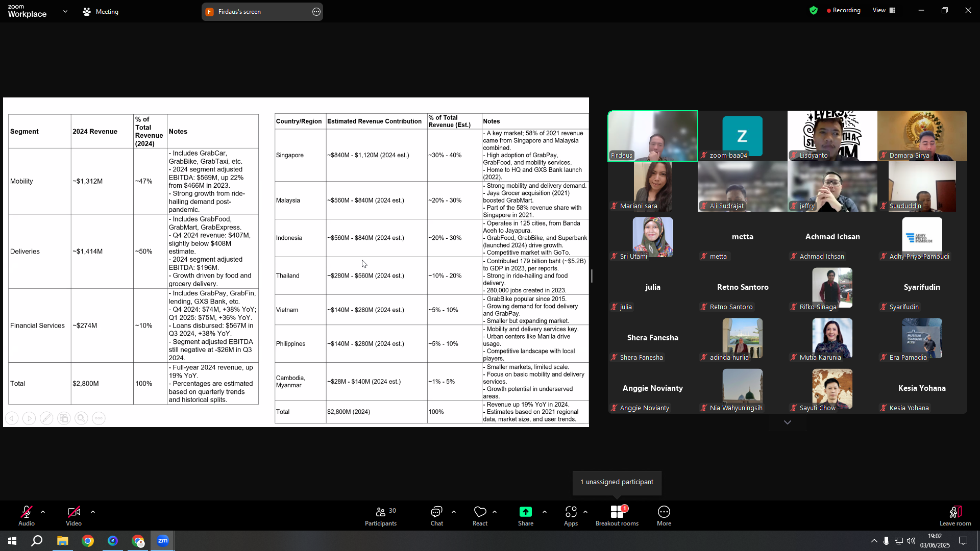Image resolution: width=980 pixels, height=551 pixels.
Task: Show hidden system tray icons
Action: pos(874,541)
